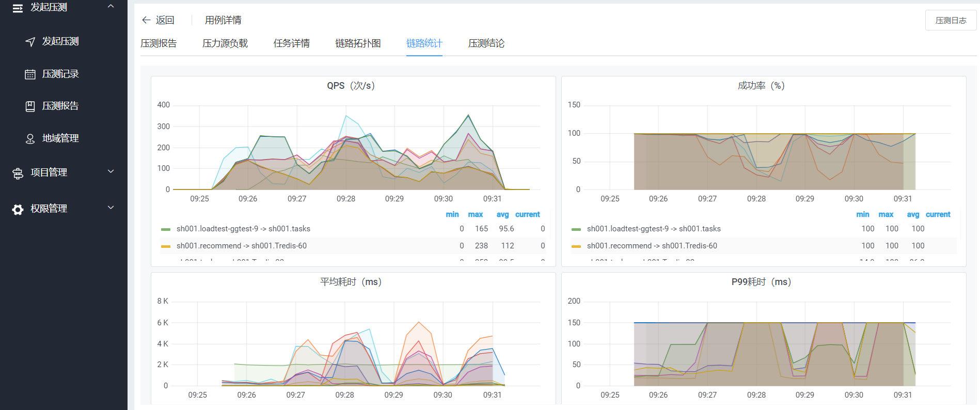Click the back arrow icon beside 返回
The width and height of the screenshot is (980, 410).
point(146,20)
